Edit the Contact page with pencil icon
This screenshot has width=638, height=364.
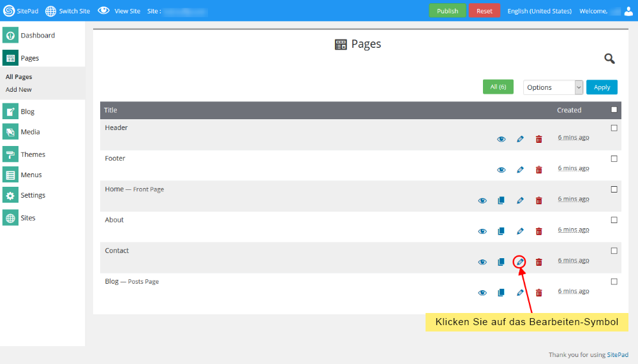tap(519, 262)
